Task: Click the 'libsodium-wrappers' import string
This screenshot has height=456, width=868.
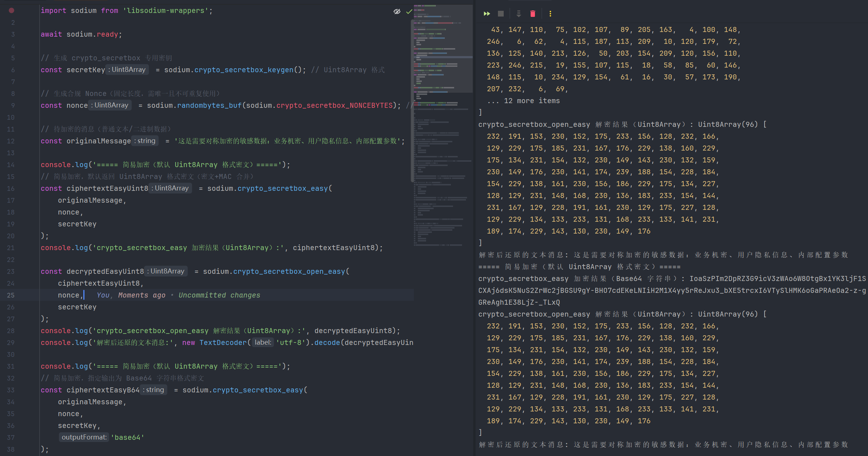Action: click(x=165, y=11)
